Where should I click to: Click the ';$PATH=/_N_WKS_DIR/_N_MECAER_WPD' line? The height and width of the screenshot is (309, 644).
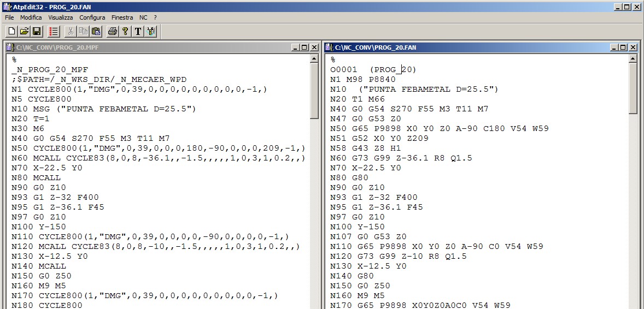pyautogui.click(x=99, y=79)
